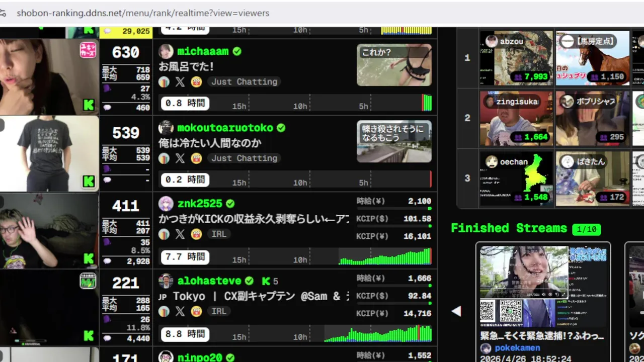
Task: Open znk2525's stats chart icon
Action: (x=164, y=234)
